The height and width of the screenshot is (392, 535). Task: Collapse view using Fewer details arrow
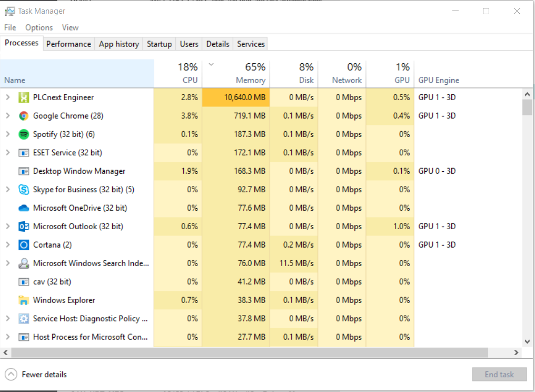(x=11, y=375)
